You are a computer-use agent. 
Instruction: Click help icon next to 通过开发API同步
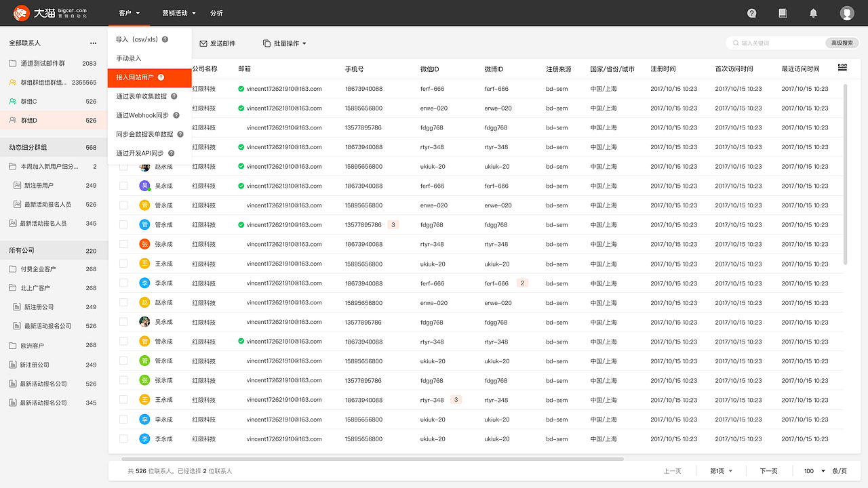click(x=172, y=153)
